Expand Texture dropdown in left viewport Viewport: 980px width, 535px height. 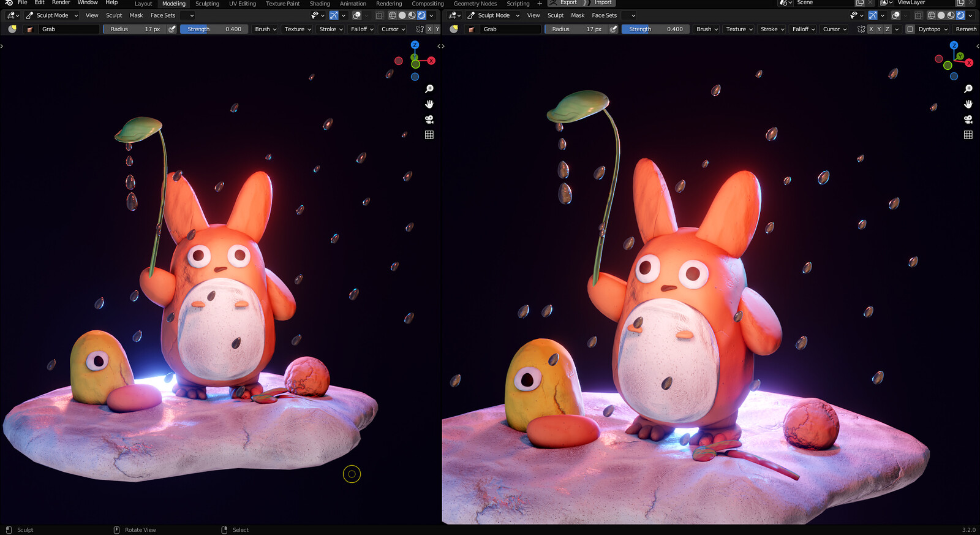click(298, 29)
